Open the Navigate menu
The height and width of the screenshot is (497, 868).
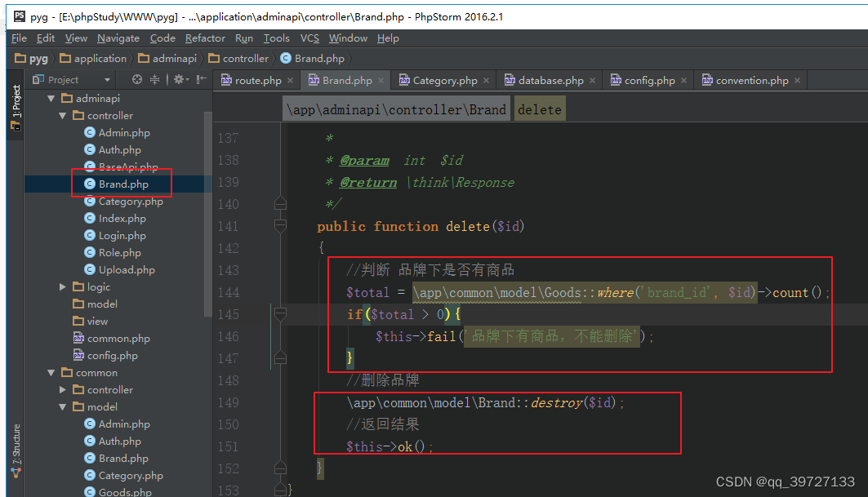118,38
